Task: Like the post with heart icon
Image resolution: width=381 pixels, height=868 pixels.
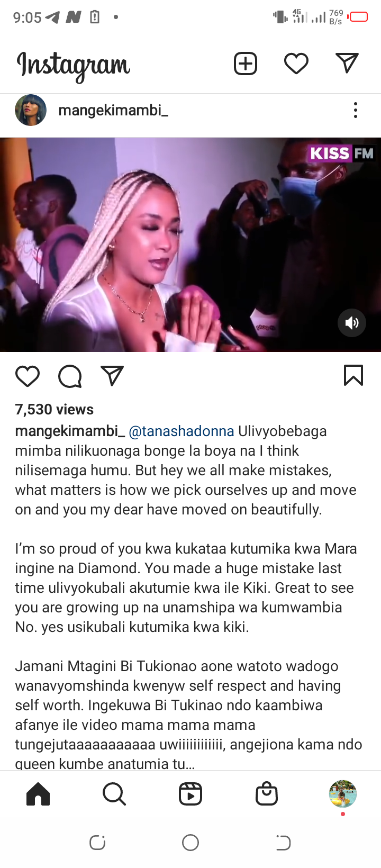Action: click(x=28, y=376)
